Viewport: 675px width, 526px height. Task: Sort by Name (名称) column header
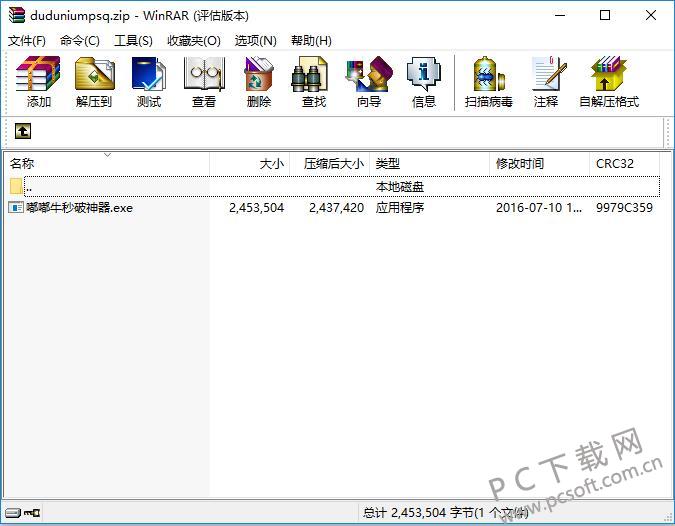pos(107,164)
